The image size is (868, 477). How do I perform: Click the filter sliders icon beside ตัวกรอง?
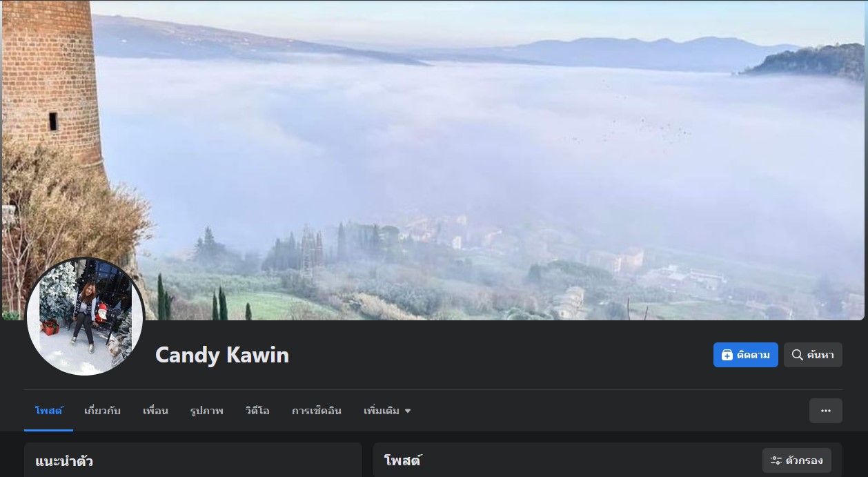click(x=776, y=460)
